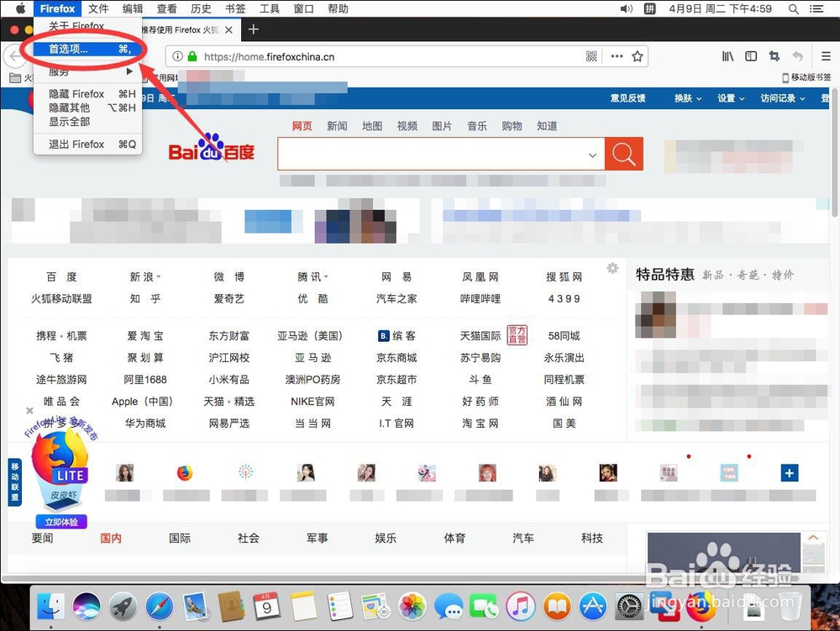Open App Store from the Dock
Image resolution: width=840 pixels, height=631 pixels.
pos(593,607)
